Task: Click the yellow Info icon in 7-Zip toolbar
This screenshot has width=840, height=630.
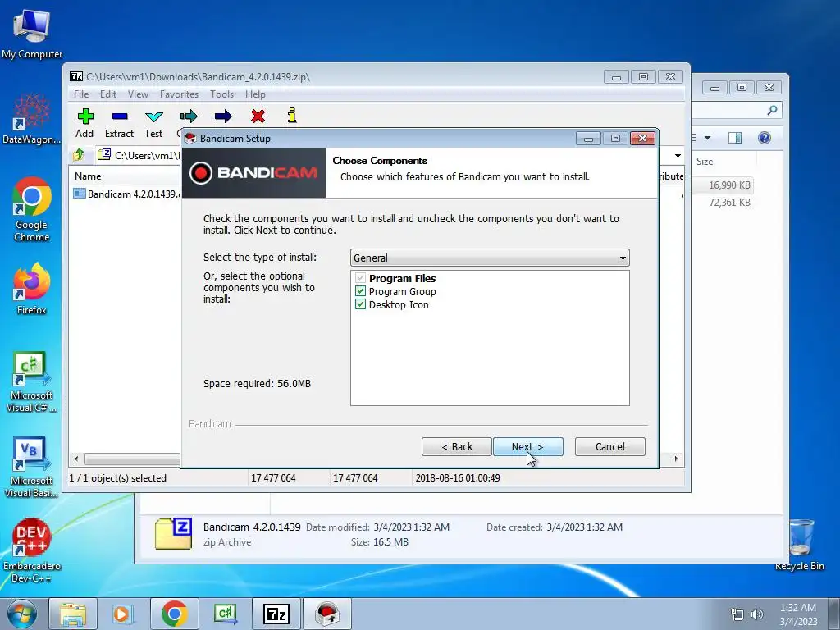Action: coord(292,116)
